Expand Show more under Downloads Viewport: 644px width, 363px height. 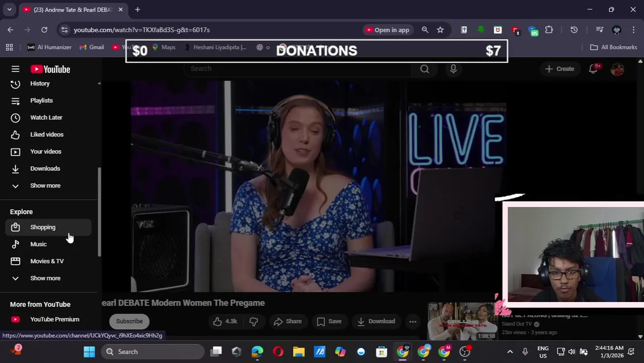coord(49,186)
